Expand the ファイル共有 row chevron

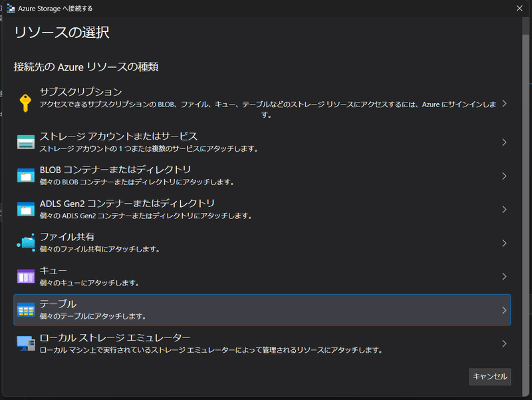(x=504, y=243)
